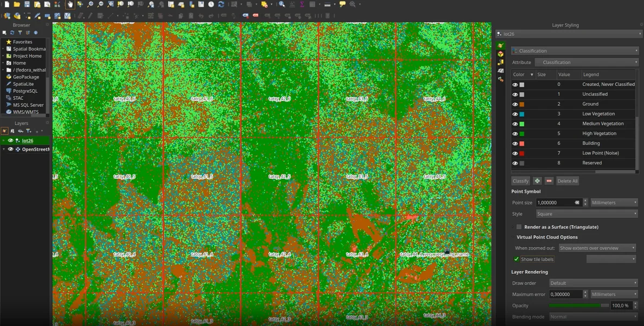Select WMS/WMTS in the Browser panel
The height and width of the screenshot is (326, 644).
click(25, 112)
